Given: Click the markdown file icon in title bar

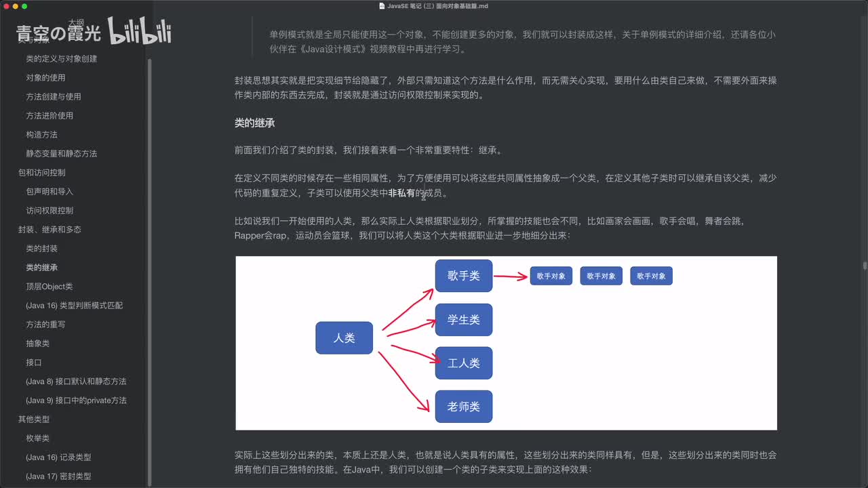Looking at the screenshot, I should point(382,6).
